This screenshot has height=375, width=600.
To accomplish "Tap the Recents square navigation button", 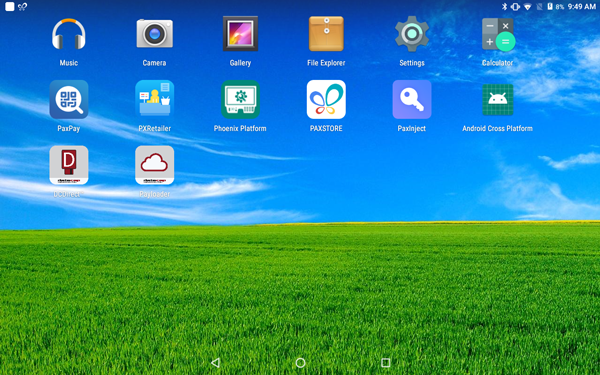I will point(386,362).
